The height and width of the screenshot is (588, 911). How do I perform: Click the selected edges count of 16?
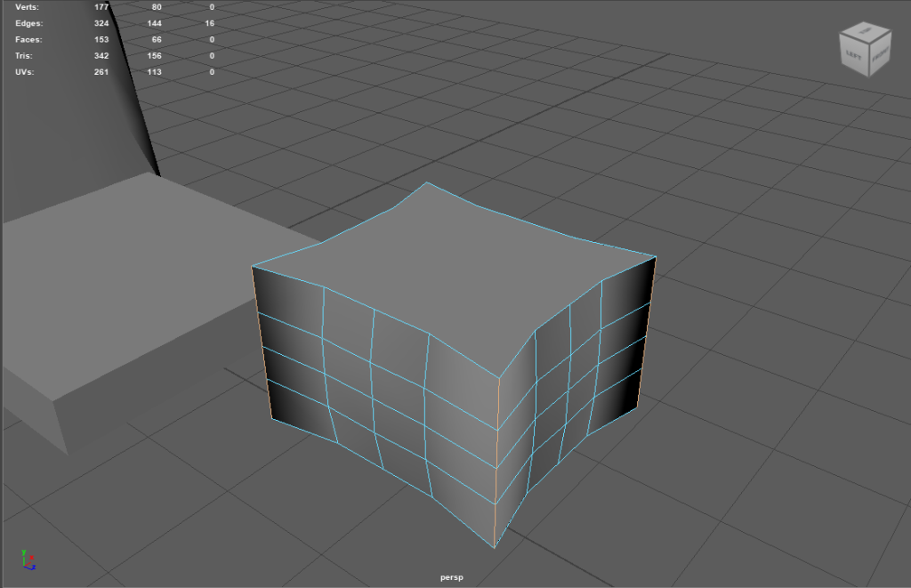[x=209, y=22]
